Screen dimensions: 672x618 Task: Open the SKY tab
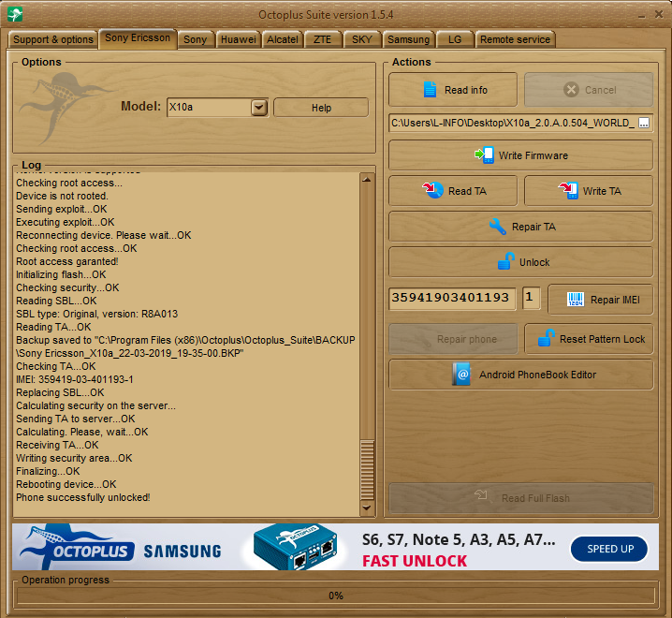coord(362,39)
